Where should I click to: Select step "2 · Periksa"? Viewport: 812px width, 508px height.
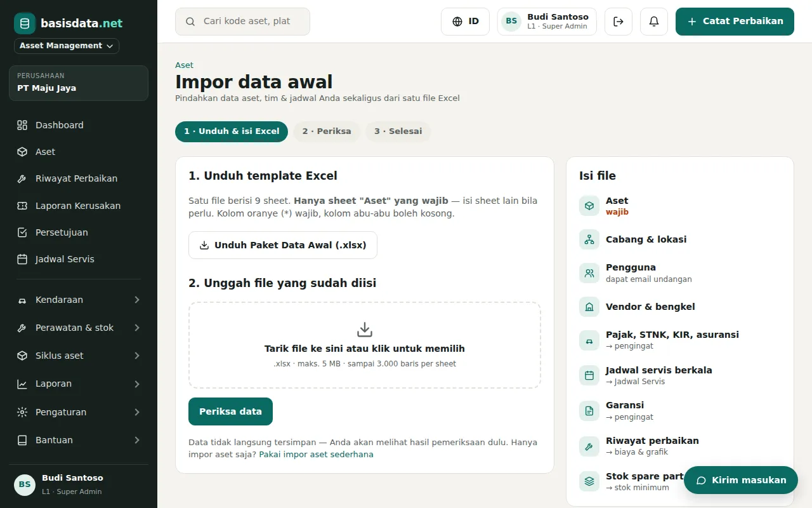[327, 131]
